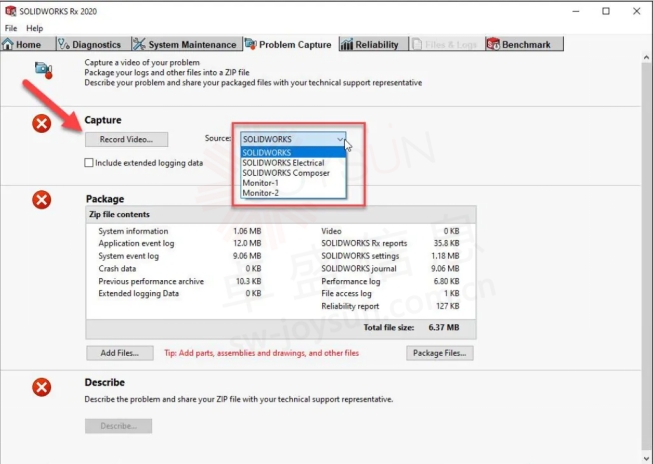
Task: Choose SOLIDWORKS Electrical as source
Action: [x=293, y=163]
